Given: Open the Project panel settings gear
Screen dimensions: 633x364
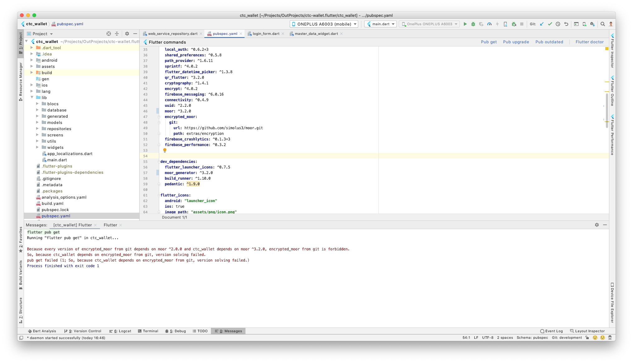Looking at the screenshot, I should [x=127, y=34].
